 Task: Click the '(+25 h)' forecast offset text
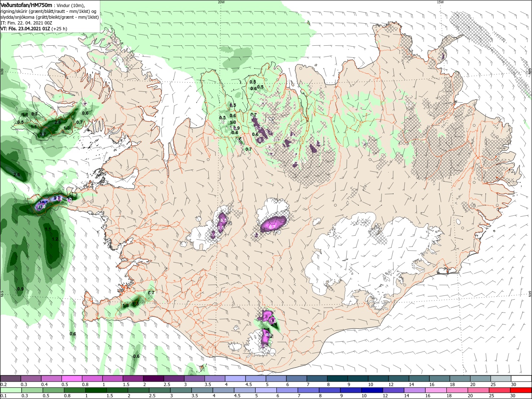(59, 29)
